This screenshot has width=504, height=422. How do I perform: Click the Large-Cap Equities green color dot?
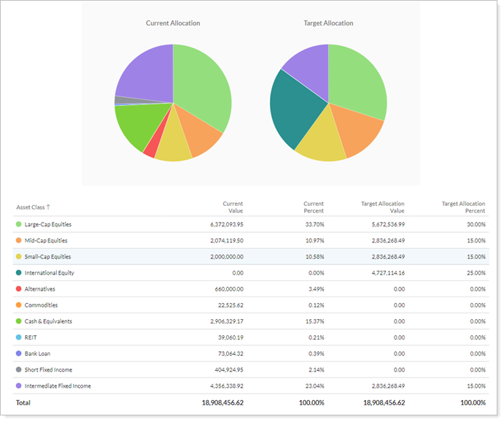pos(18,225)
